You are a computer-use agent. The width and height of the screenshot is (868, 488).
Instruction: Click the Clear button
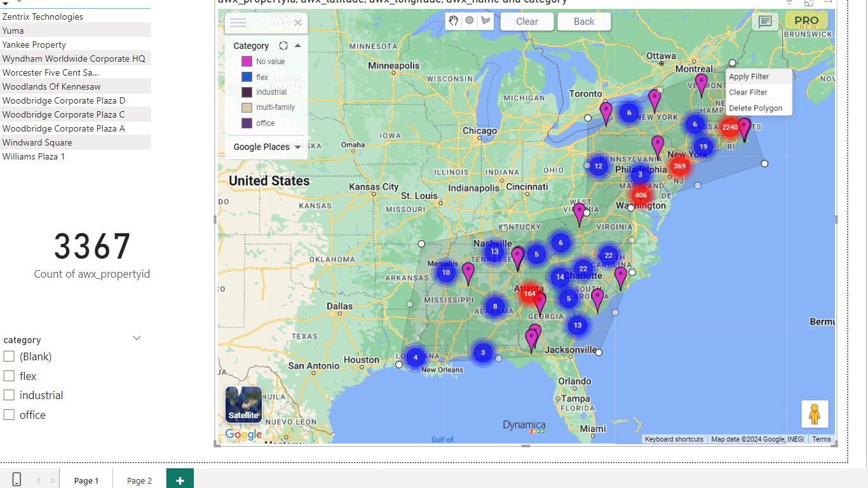point(527,21)
